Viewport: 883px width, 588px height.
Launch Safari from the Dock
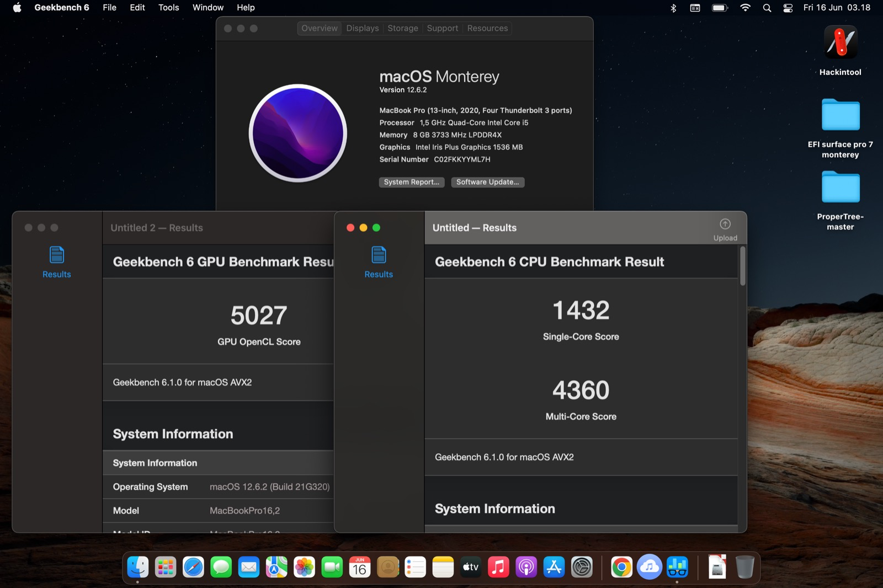pos(193,567)
